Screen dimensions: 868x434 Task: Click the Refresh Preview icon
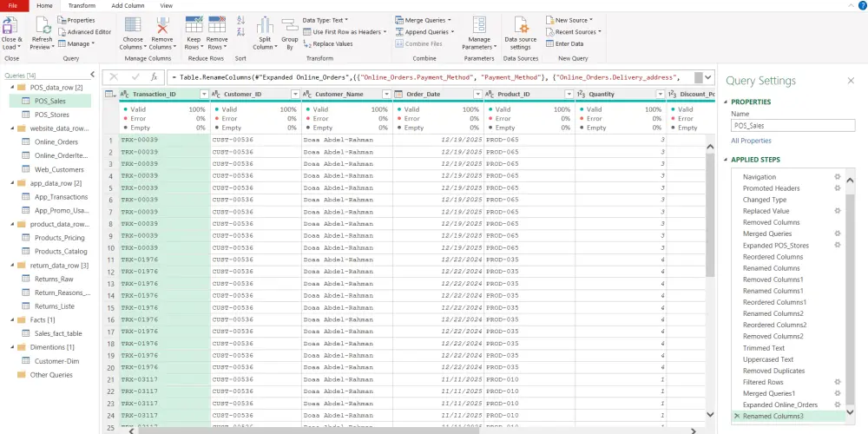pyautogui.click(x=42, y=25)
